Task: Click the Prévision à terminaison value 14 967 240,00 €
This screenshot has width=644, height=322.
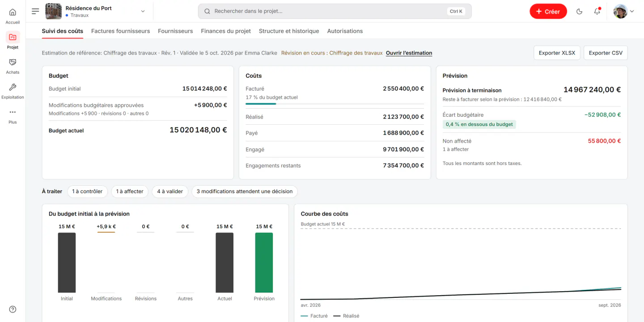Action: [x=592, y=90]
